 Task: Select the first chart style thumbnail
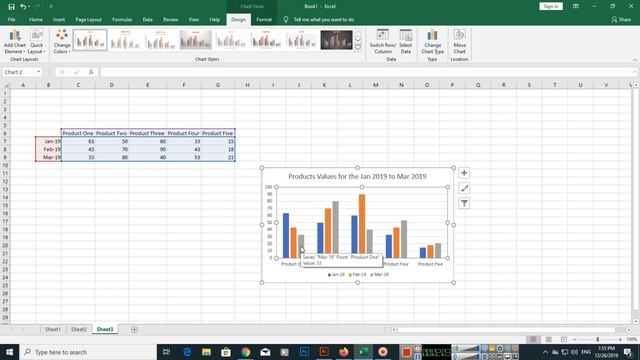click(90, 40)
